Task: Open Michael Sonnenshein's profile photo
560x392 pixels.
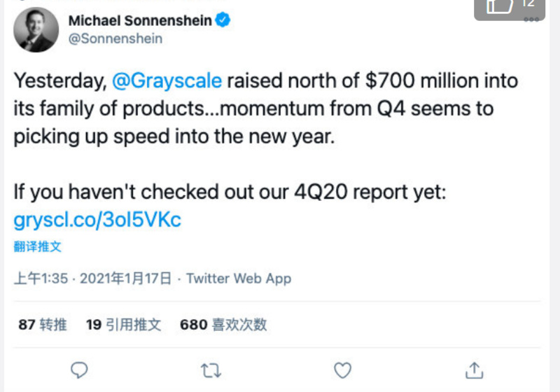Action: pos(36,29)
